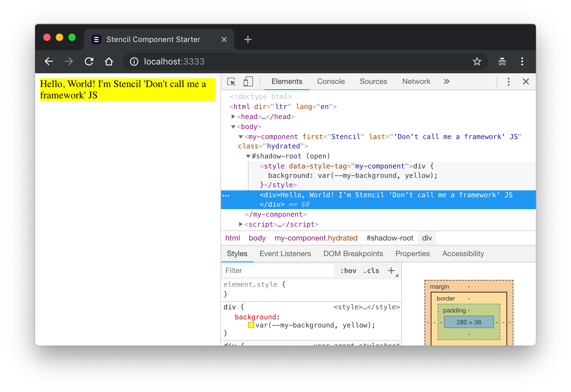Close the Stencil Component Starter tab
The image size is (571, 392).
coord(224,39)
